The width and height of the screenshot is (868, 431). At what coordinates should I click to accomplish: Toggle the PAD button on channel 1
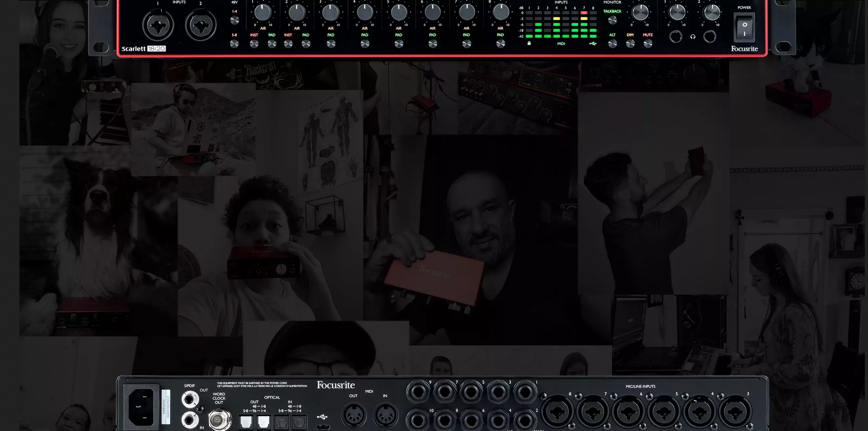coord(272,44)
